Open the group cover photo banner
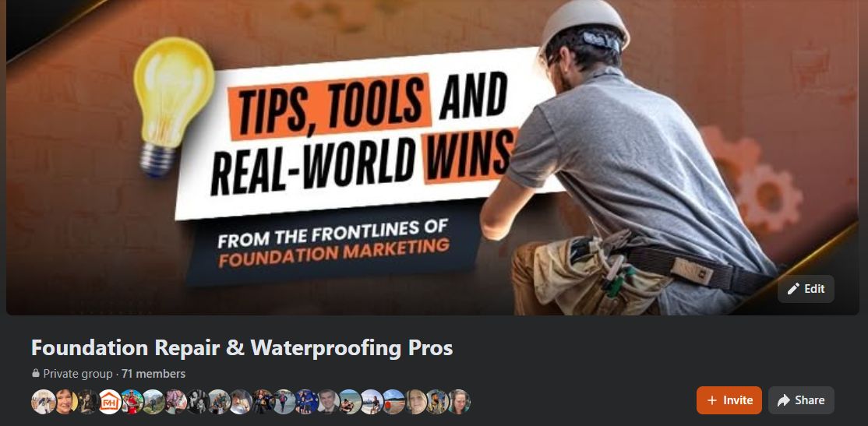Screen dimensions: 868x426 [433, 157]
